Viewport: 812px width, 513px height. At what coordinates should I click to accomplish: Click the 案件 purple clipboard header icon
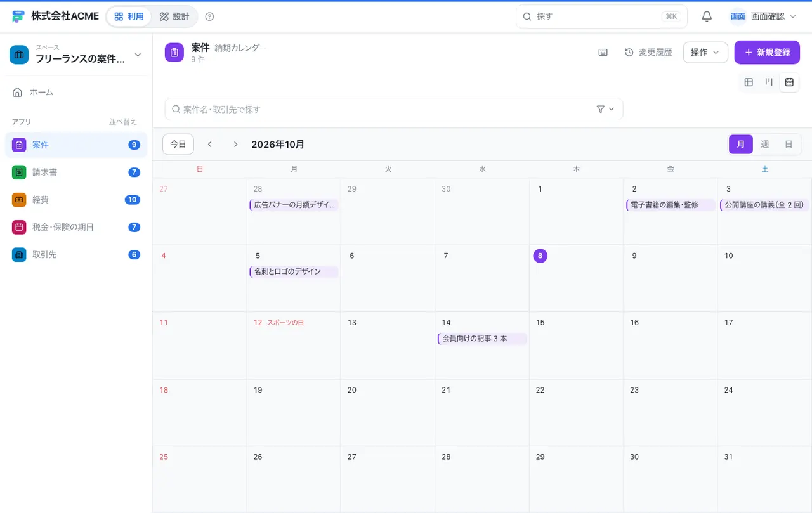pos(174,53)
